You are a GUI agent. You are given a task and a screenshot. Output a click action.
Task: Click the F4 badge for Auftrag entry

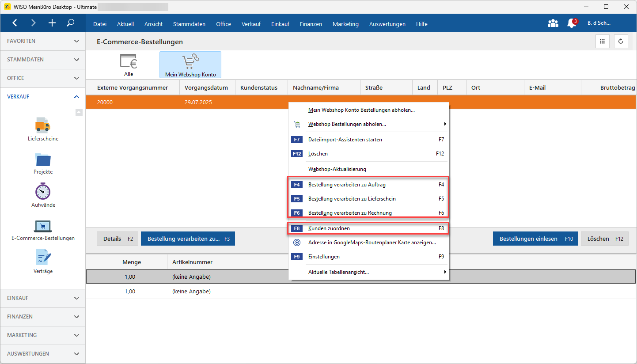pyautogui.click(x=297, y=185)
